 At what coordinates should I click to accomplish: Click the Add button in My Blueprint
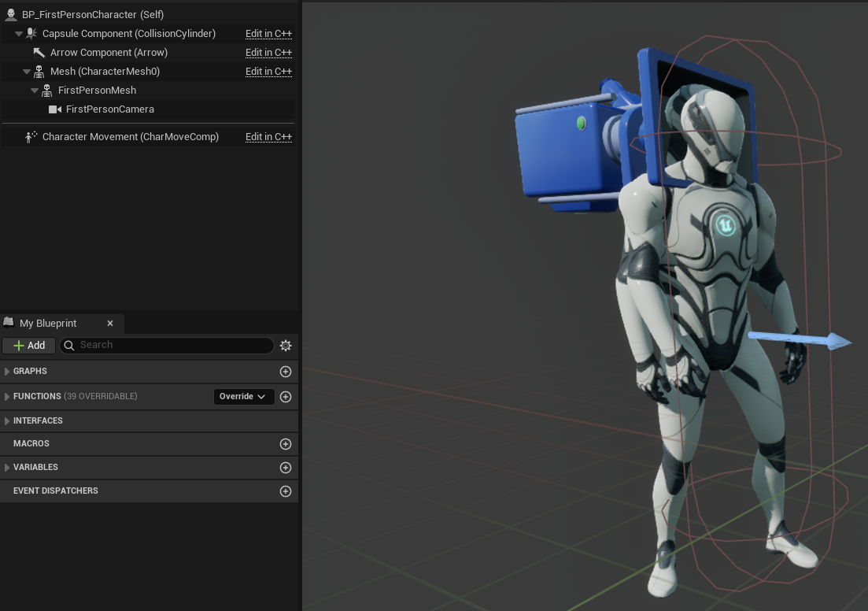(x=29, y=346)
